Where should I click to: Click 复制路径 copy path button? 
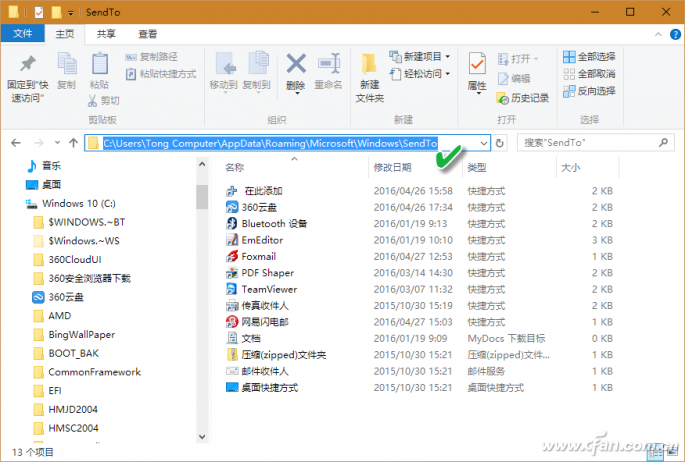pos(152,57)
